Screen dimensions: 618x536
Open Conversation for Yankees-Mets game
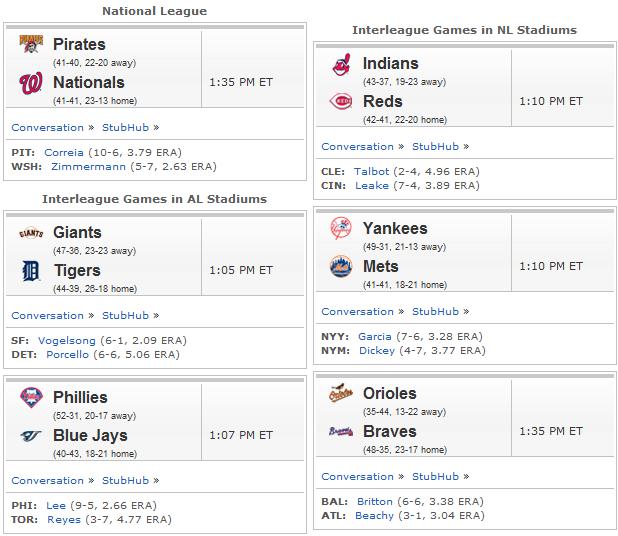click(357, 312)
